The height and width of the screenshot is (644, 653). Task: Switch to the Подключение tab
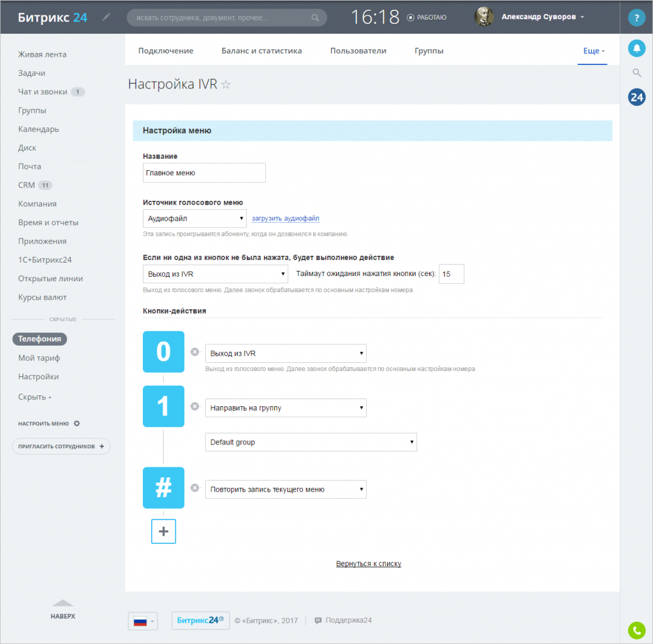click(x=166, y=51)
